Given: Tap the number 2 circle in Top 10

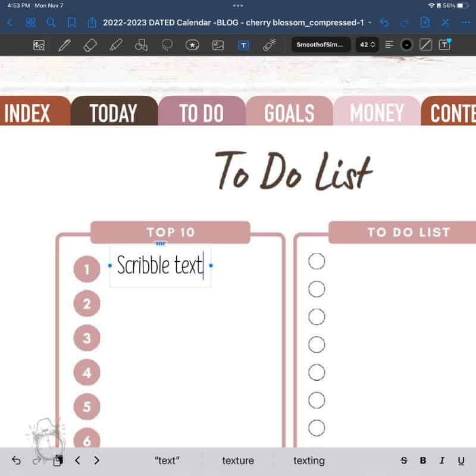Looking at the screenshot, I should (87, 303).
